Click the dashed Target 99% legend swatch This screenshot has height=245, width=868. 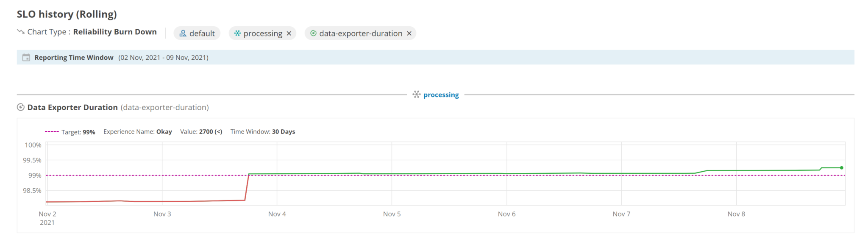click(x=52, y=132)
